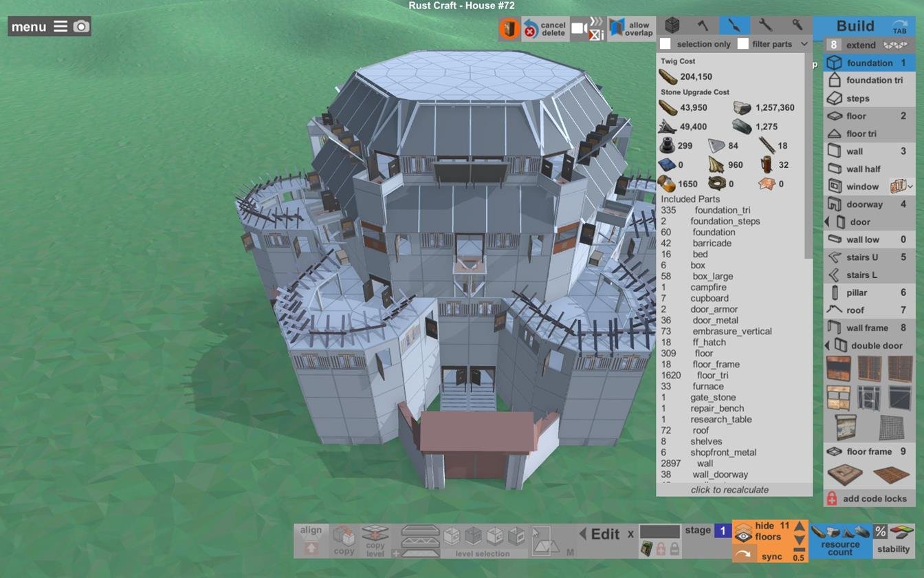The image size is (924, 578).
Task: Click 'click to recalculate' in cost panel
Action: [x=729, y=490]
